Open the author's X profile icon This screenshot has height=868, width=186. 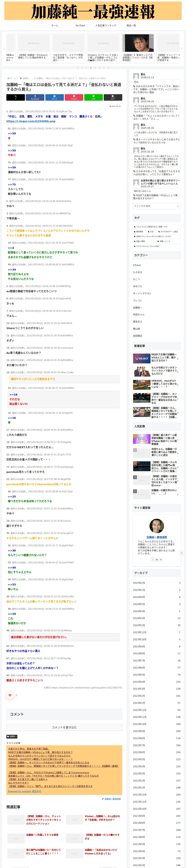coord(153,559)
